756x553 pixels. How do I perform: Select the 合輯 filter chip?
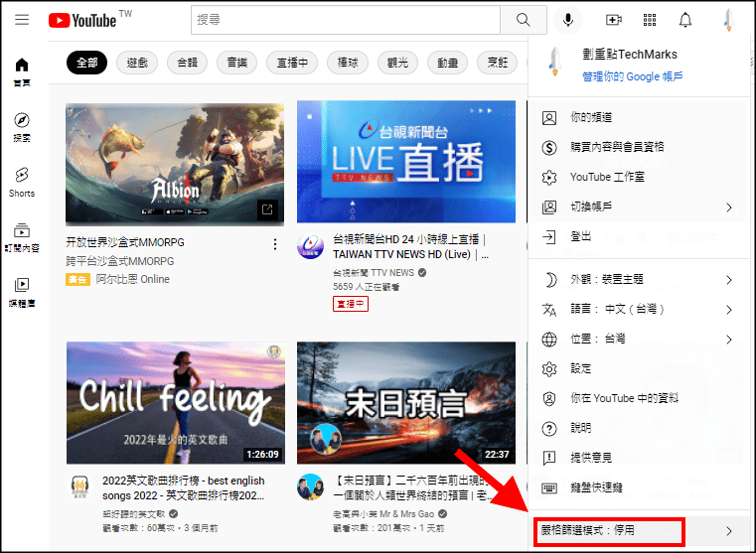pyautogui.click(x=187, y=63)
